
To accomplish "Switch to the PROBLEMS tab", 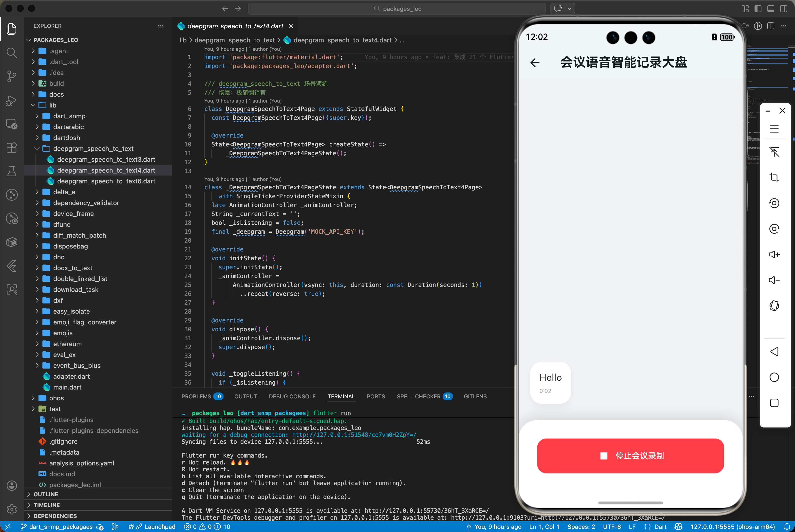I will (196, 396).
